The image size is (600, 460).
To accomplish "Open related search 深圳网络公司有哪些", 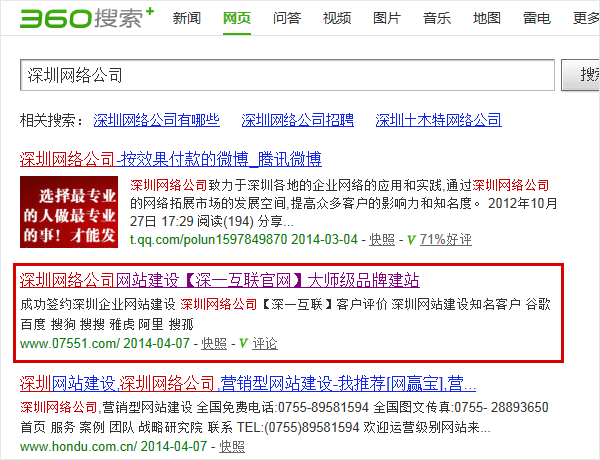I will tap(156, 120).
